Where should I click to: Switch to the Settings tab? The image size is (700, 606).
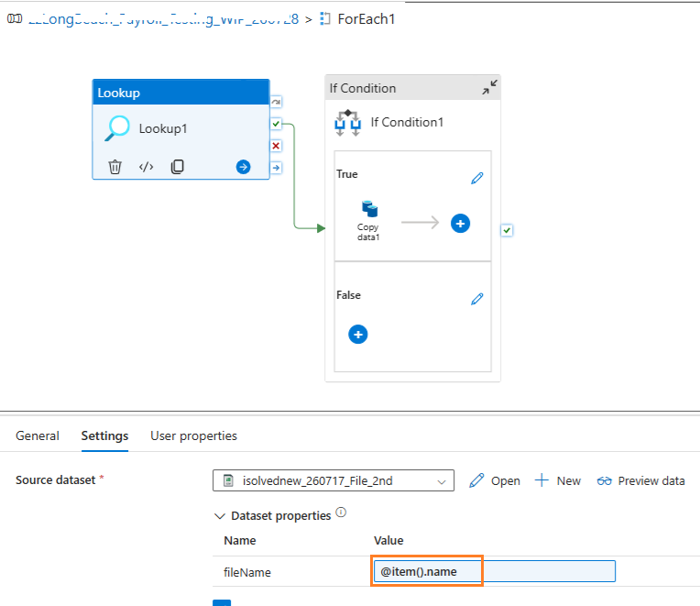(105, 435)
